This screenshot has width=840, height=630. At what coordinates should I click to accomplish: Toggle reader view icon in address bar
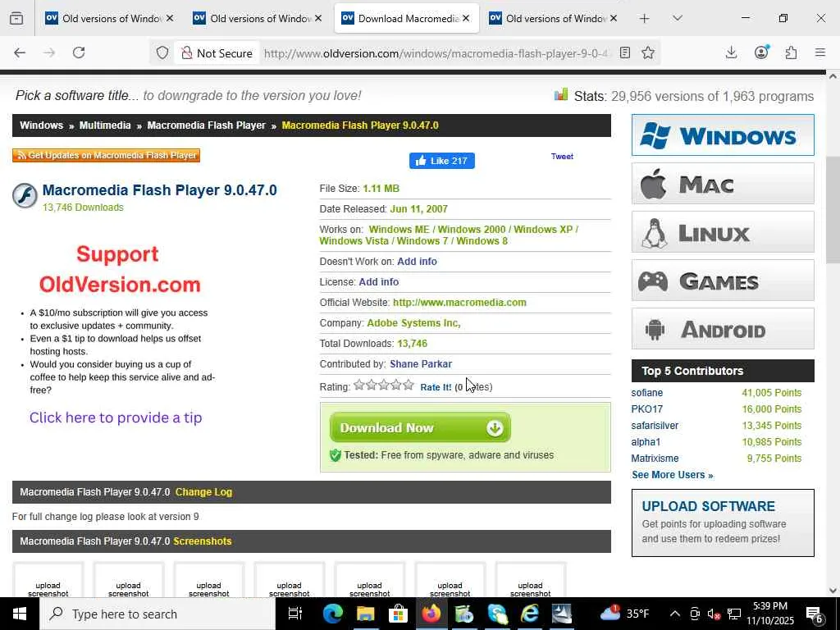click(x=624, y=52)
